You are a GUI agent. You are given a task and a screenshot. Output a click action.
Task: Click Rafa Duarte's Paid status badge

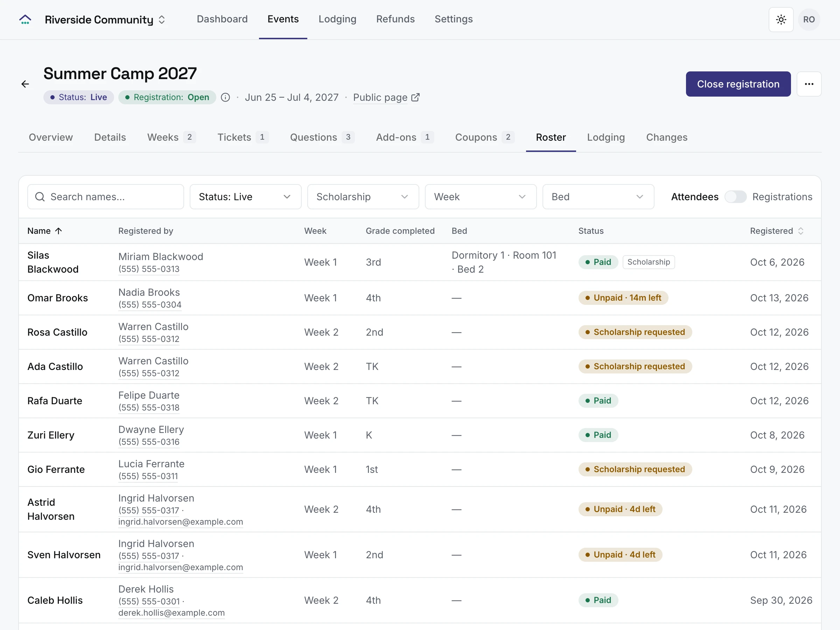pyautogui.click(x=598, y=401)
